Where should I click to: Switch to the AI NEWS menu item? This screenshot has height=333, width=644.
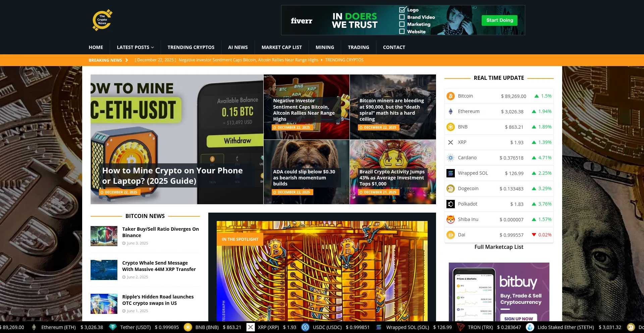point(237,47)
